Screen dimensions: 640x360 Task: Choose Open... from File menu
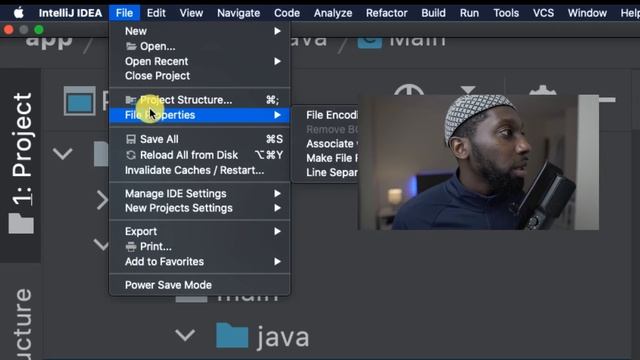(200, 46)
